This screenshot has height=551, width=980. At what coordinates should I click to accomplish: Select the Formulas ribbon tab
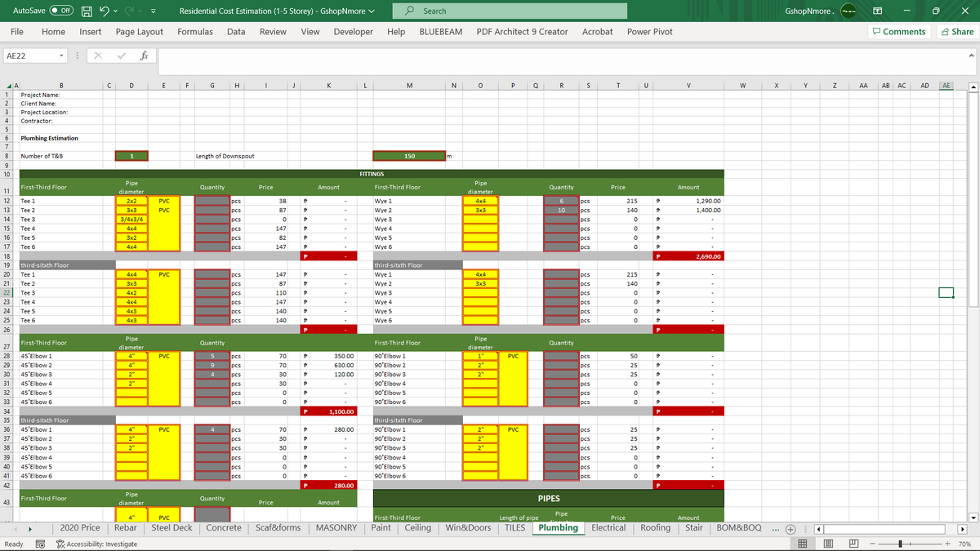[195, 32]
